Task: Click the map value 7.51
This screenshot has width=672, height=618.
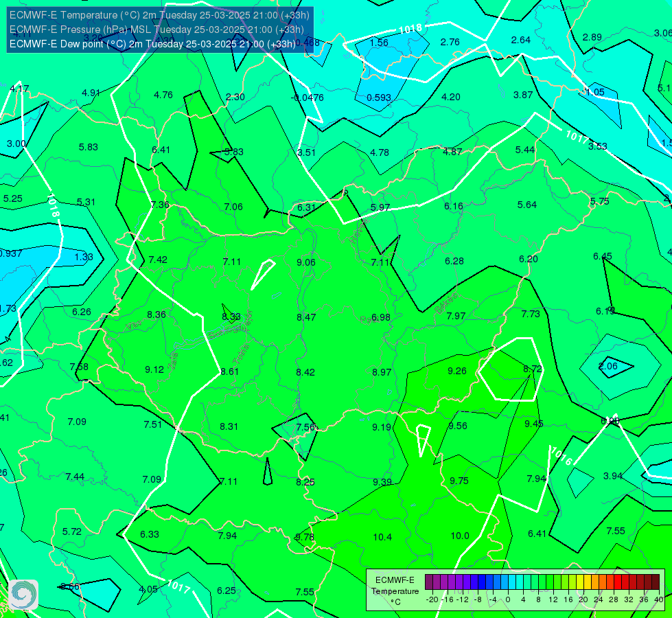Action: click(152, 424)
